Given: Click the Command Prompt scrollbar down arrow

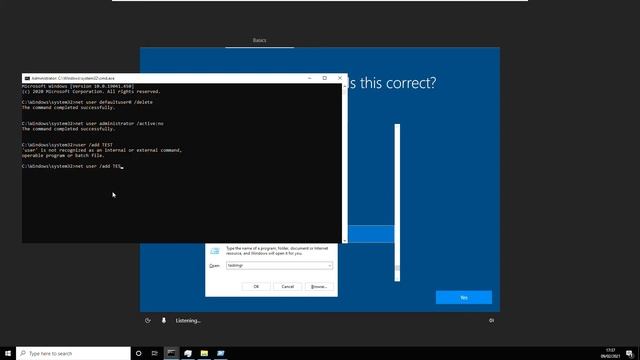Looking at the screenshot, I should tap(344, 240).
